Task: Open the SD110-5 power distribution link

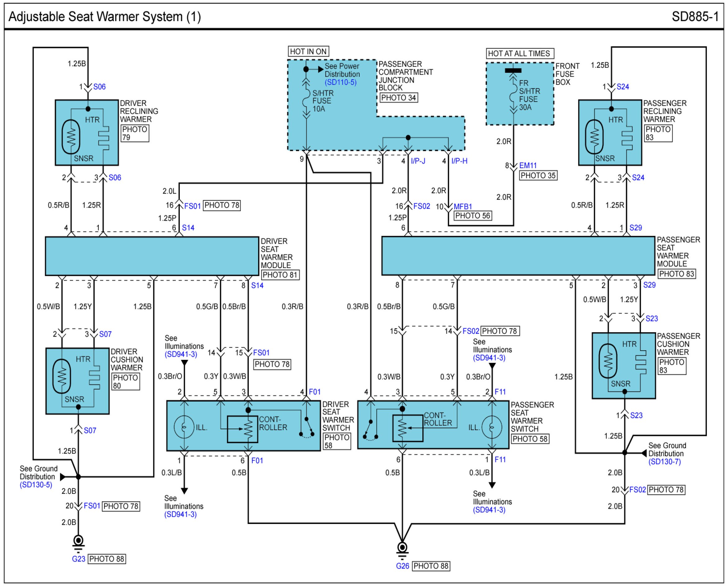Action: (340, 82)
